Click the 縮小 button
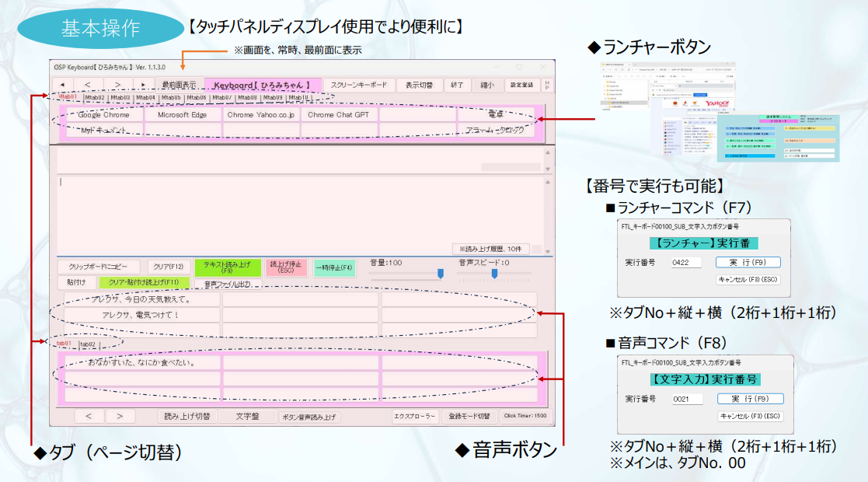 pyautogui.click(x=487, y=85)
